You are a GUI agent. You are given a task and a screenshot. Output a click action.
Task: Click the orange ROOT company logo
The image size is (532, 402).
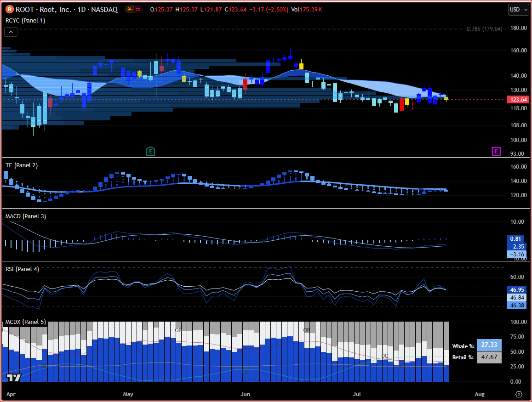point(10,10)
